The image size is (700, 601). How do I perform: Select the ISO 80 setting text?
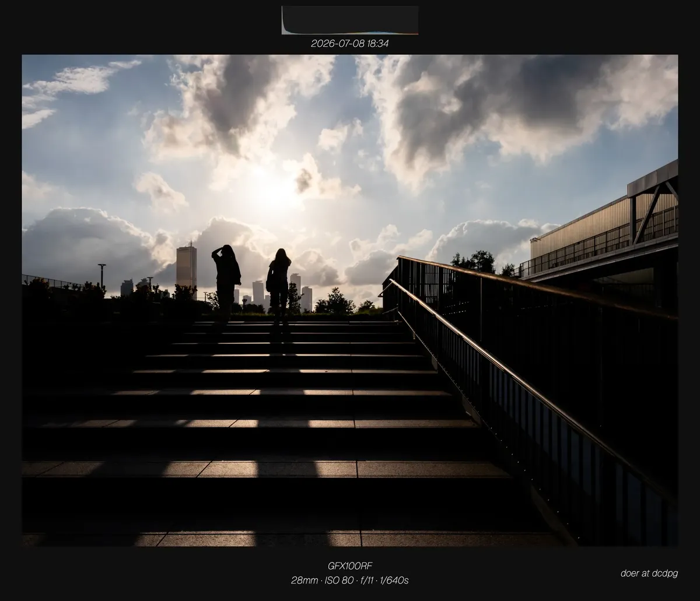pos(339,581)
